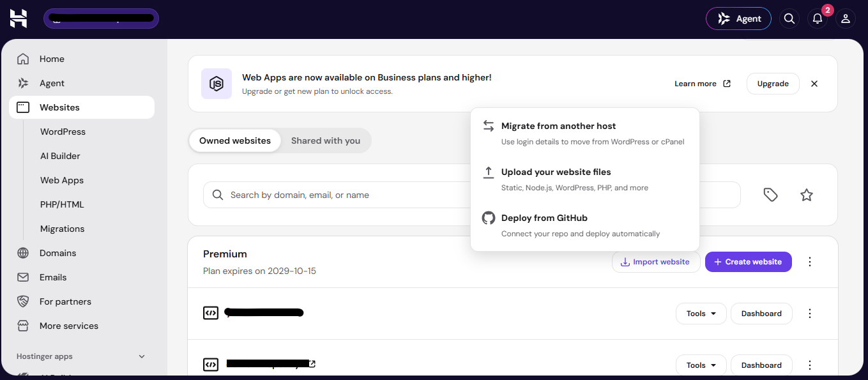Screen dimensions: 868x380
Task: Click the Websites window icon
Action: pos(23,107)
